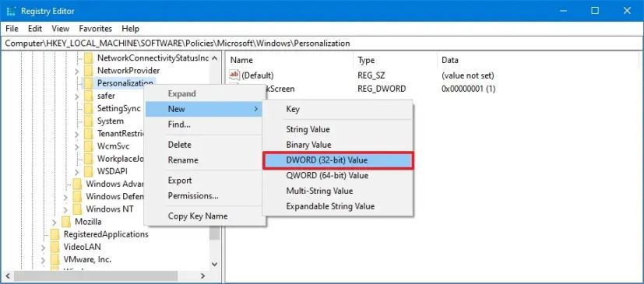Choose Permissions... from the context menu

204,196
